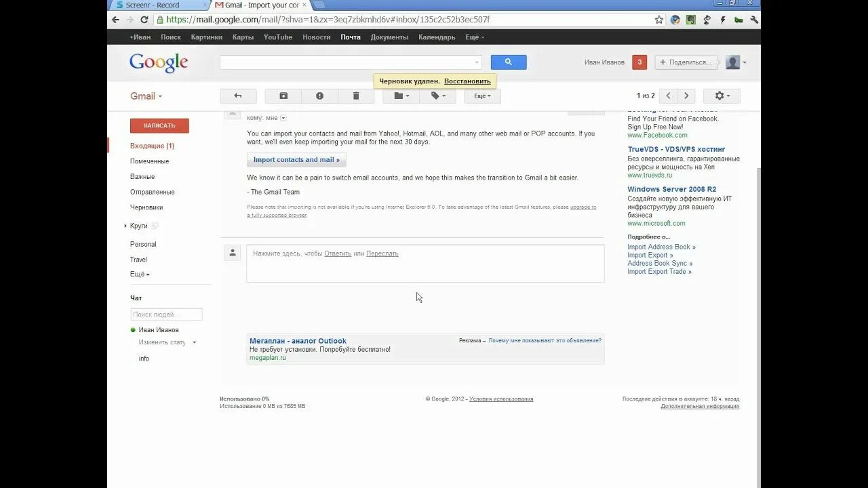Click the blue search button
The image size is (868, 488).
[x=508, y=62]
